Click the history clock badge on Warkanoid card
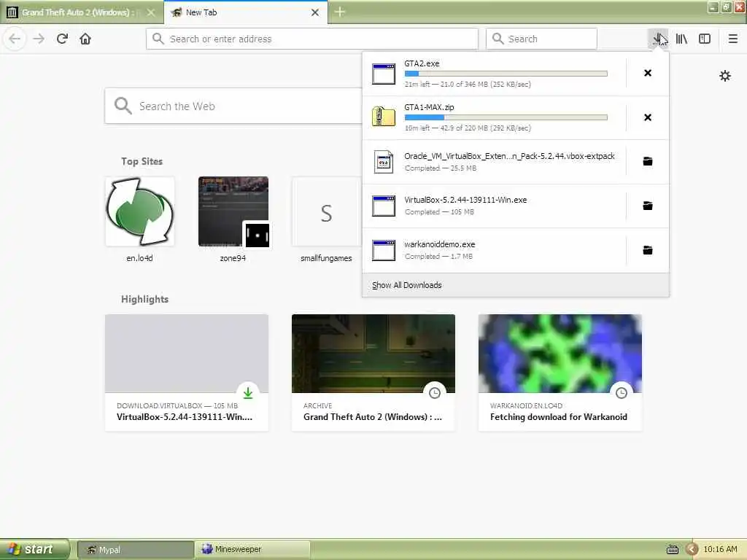The height and width of the screenshot is (560, 747). (622, 393)
